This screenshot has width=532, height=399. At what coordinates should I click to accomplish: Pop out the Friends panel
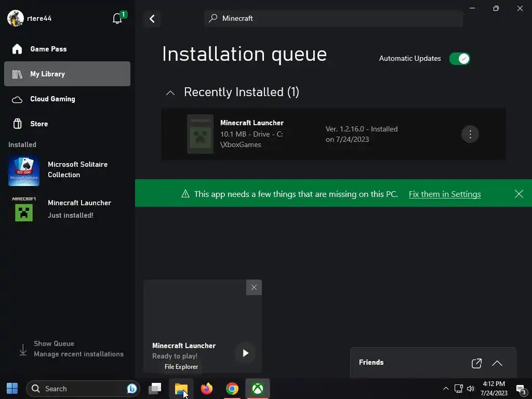(x=476, y=363)
